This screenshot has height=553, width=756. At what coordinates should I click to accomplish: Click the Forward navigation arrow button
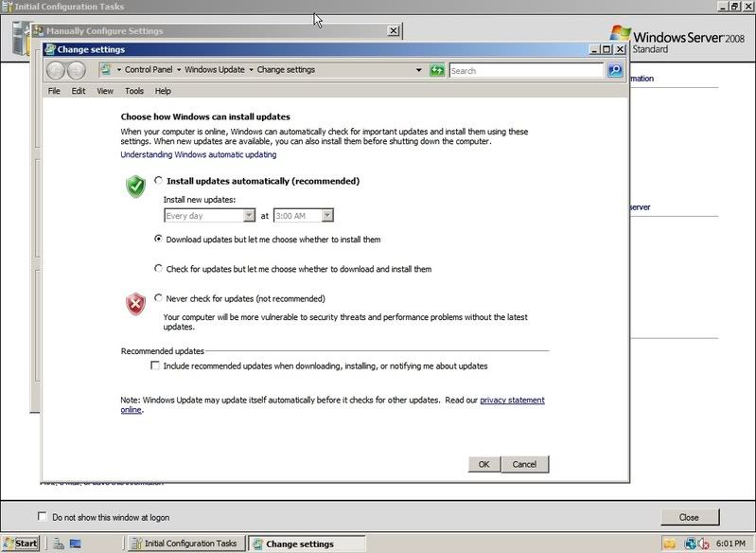click(x=77, y=70)
